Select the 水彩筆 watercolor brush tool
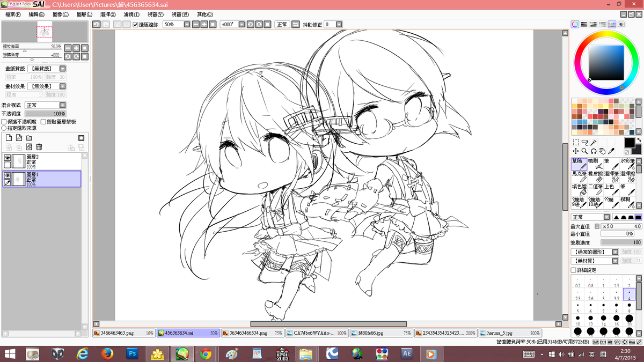Screen dimensions: 644x362 point(627,164)
